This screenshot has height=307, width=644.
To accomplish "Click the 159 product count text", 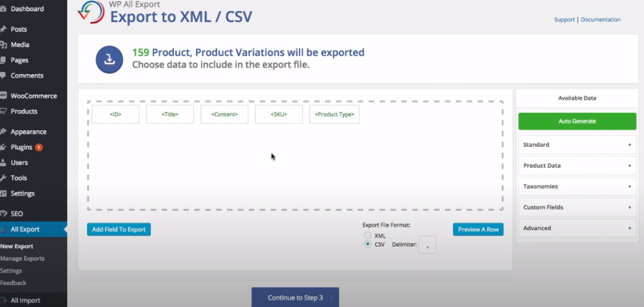I will pos(141,53).
